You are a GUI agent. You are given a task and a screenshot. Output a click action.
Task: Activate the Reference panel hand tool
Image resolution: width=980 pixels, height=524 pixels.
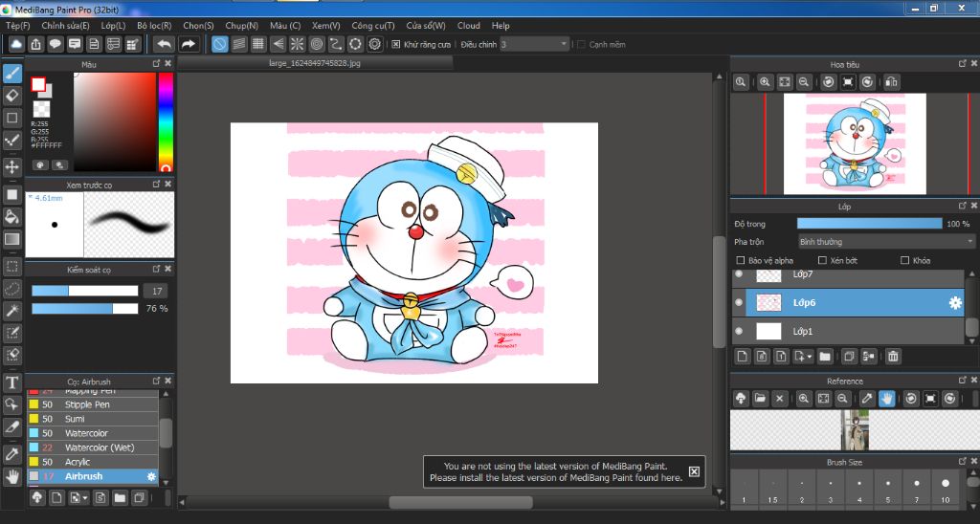[x=886, y=398]
